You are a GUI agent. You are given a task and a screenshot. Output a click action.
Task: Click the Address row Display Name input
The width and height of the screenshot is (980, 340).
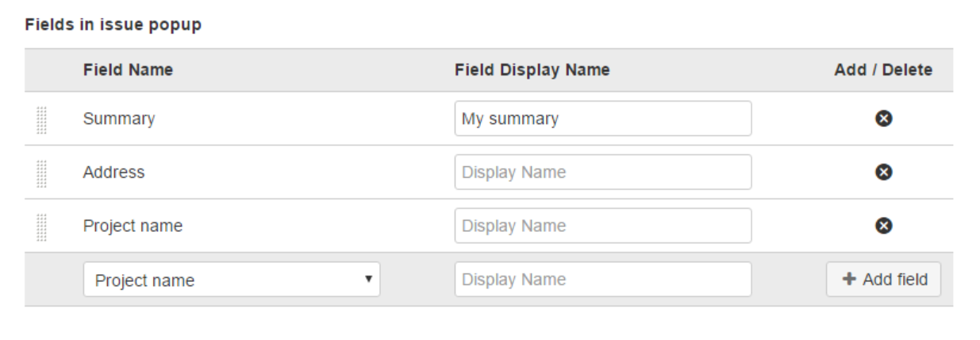(x=602, y=172)
